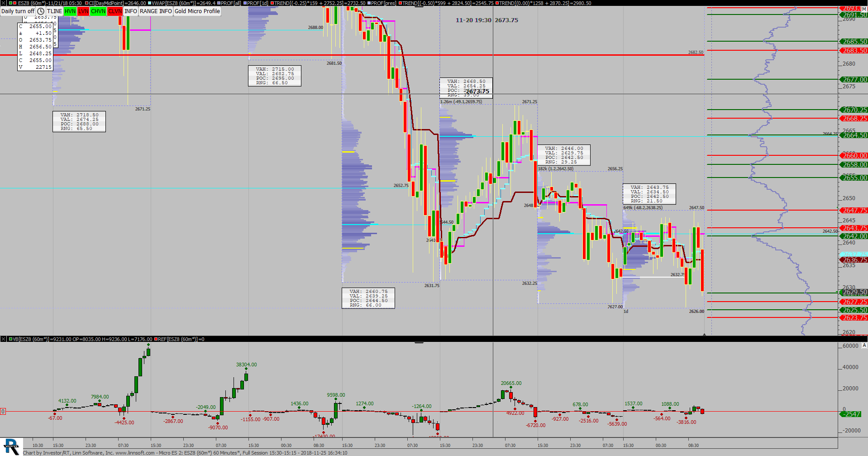Click the -2547 green value tag
The image size is (868, 456).
click(851, 414)
